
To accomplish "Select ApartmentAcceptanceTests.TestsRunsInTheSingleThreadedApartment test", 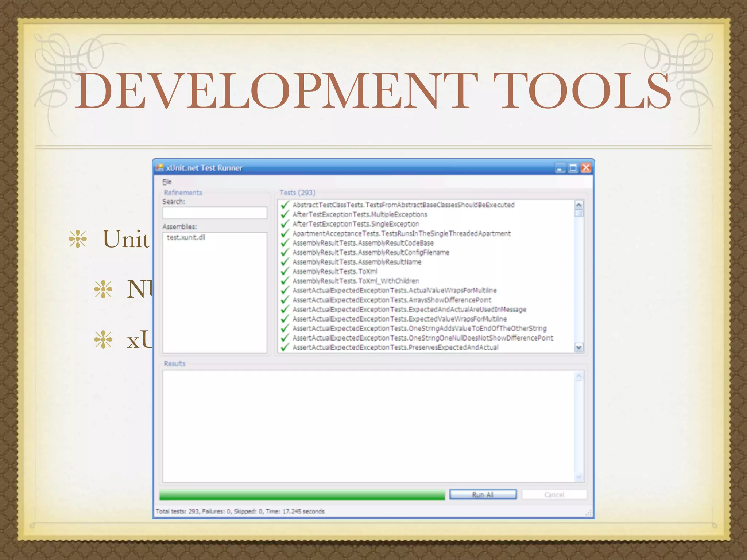I will click(402, 233).
